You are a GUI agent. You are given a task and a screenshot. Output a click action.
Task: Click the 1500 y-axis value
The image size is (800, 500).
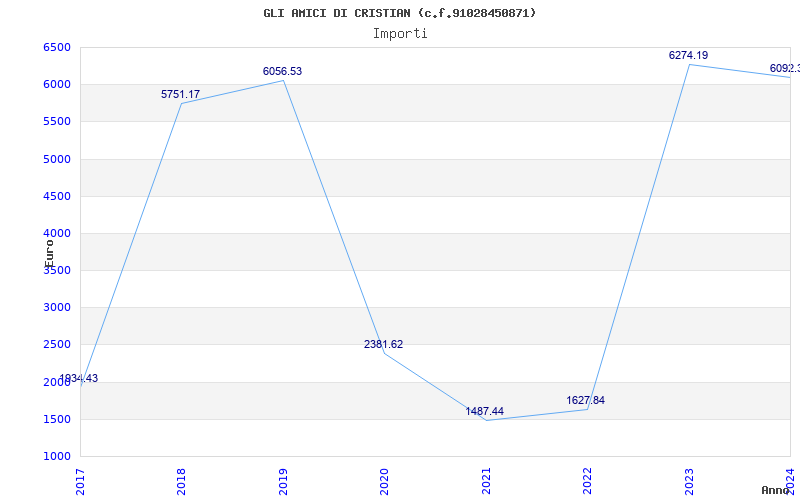coord(57,419)
